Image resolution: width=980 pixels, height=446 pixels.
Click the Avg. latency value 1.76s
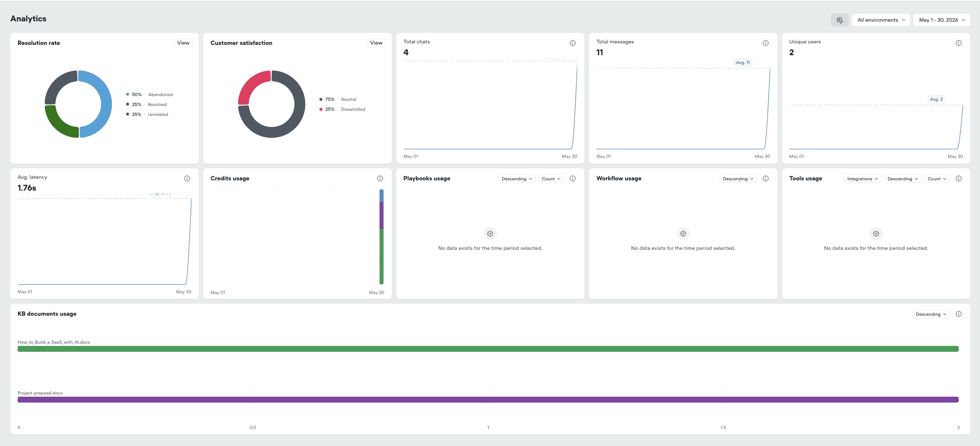[26, 188]
